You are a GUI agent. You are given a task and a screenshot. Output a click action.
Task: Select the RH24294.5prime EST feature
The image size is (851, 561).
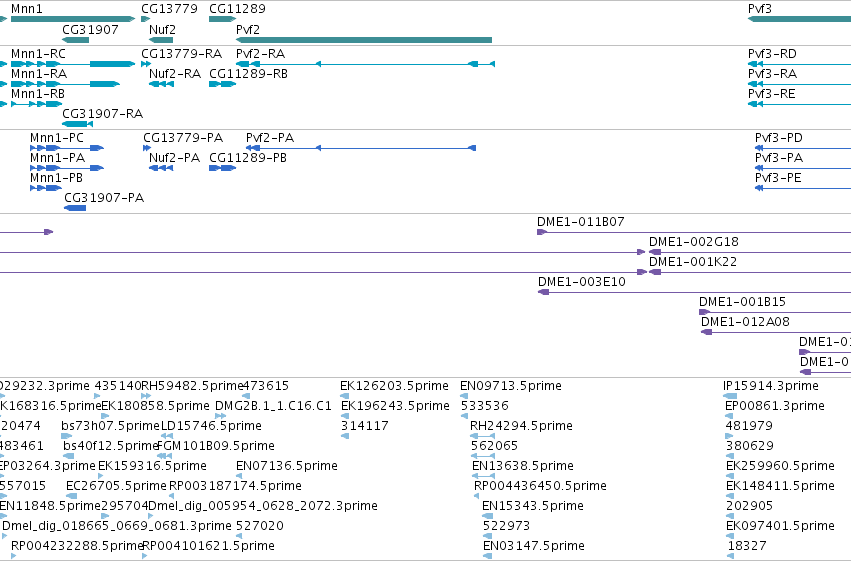coord(482,436)
